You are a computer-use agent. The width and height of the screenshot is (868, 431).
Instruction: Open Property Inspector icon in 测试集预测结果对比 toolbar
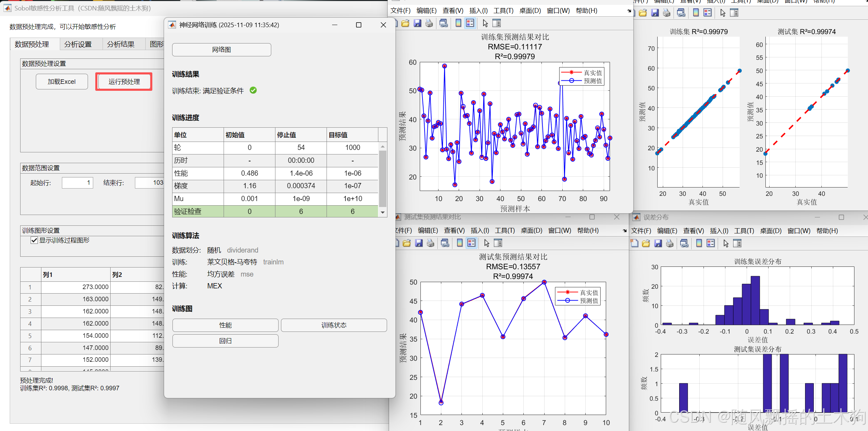(498, 243)
